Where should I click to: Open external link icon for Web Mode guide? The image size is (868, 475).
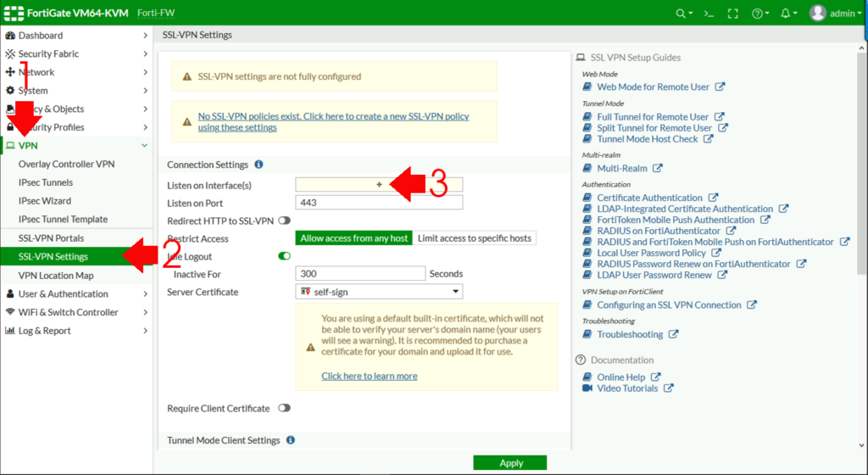click(720, 87)
